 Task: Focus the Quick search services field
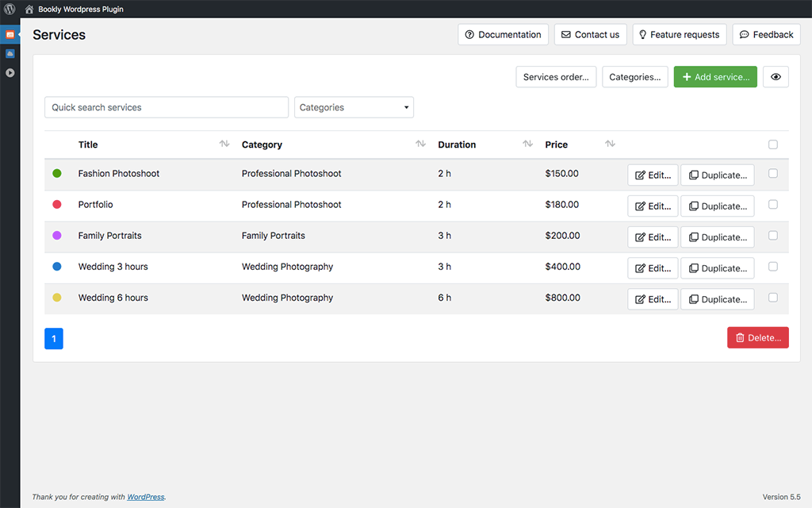(x=167, y=107)
